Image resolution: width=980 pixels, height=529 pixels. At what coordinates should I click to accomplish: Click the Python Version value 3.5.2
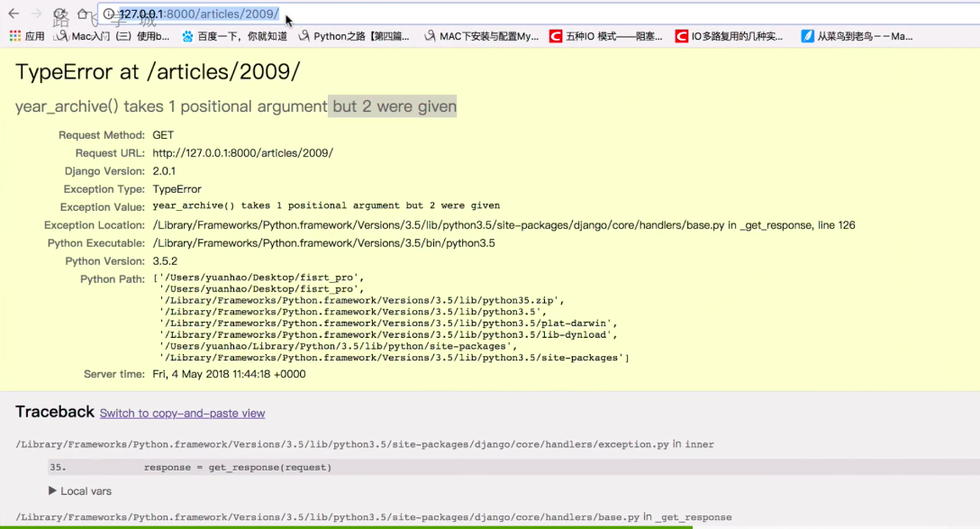pyautogui.click(x=165, y=260)
